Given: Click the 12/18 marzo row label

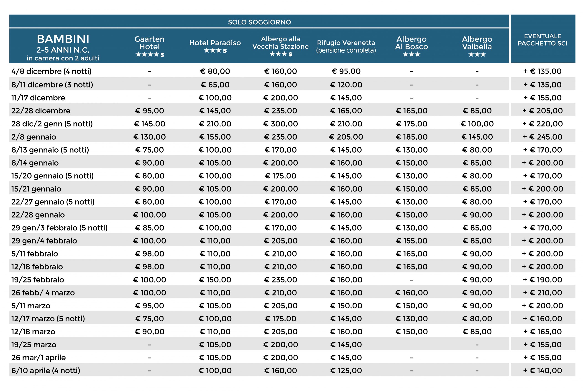Looking at the screenshot, I should click(33, 332).
